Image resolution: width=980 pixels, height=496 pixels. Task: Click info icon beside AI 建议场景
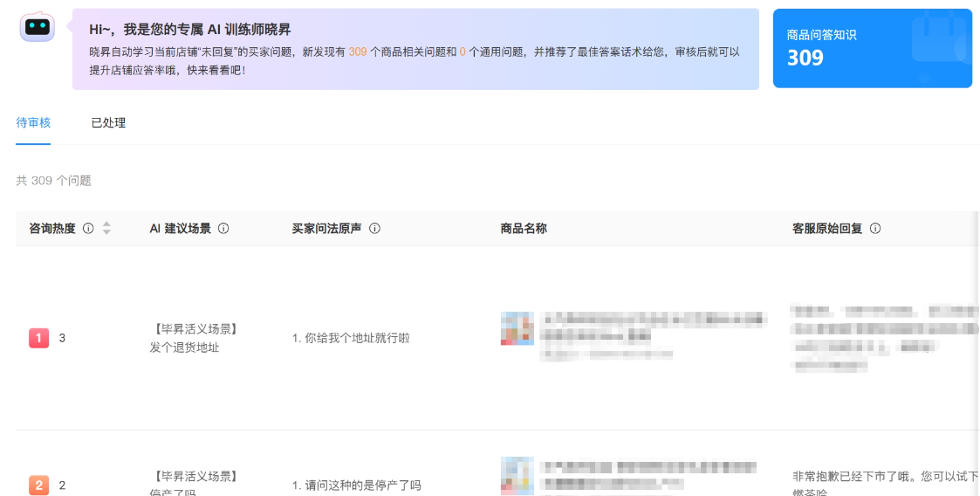coord(223,228)
